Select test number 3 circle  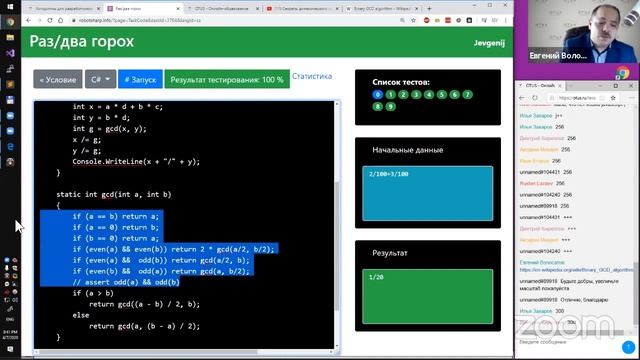point(416,95)
